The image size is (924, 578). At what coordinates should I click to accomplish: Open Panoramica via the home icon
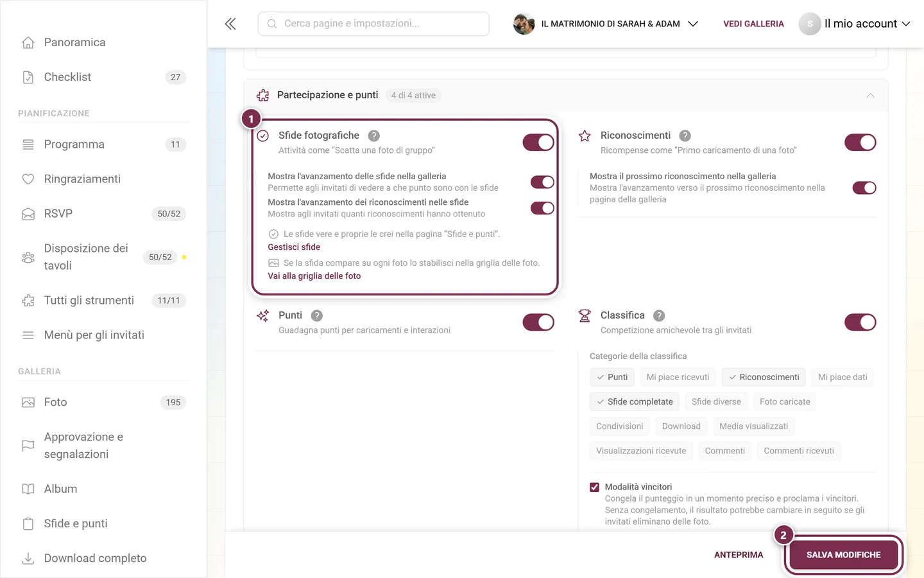pyautogui.click(x=28, y=42)
